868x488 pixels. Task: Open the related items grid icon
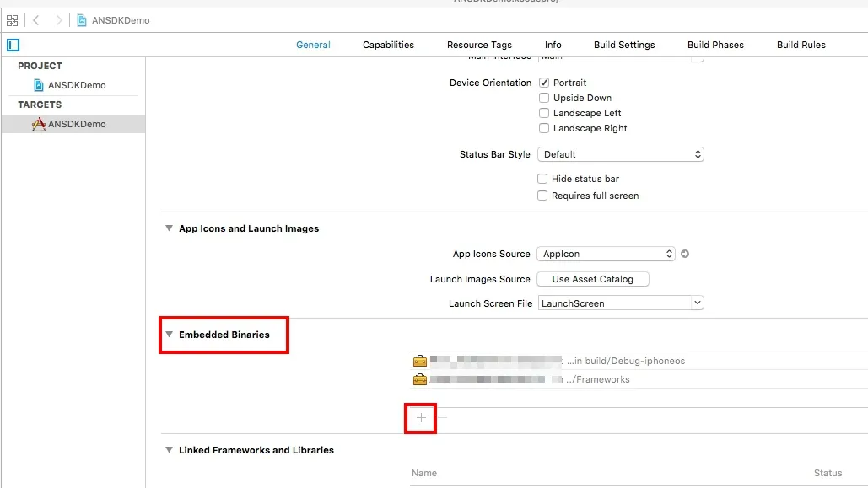12,20
